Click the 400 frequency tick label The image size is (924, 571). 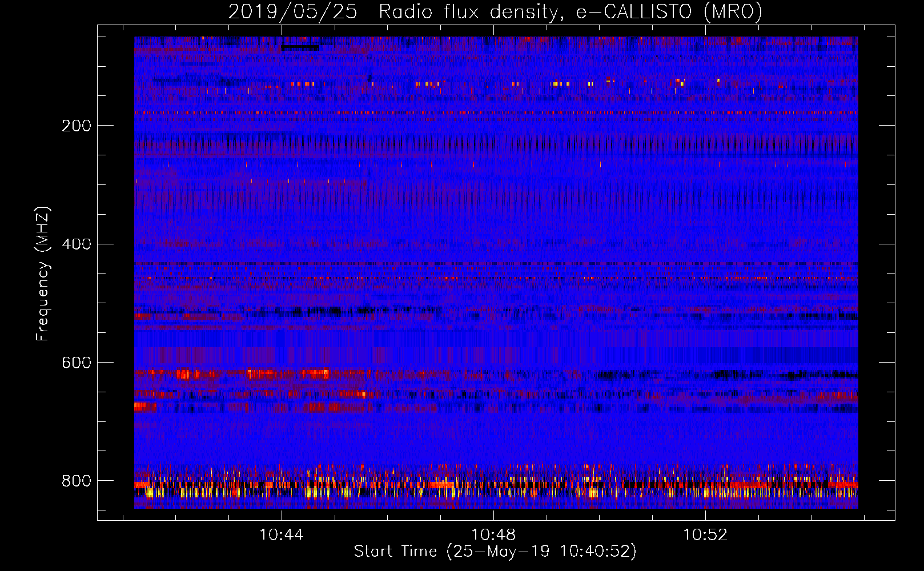pos(77,244)
